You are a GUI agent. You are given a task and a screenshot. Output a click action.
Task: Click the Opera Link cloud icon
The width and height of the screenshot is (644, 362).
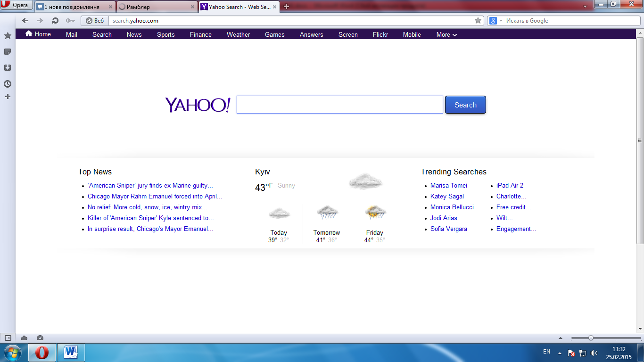pyautogui.click(x=24, y=337)
